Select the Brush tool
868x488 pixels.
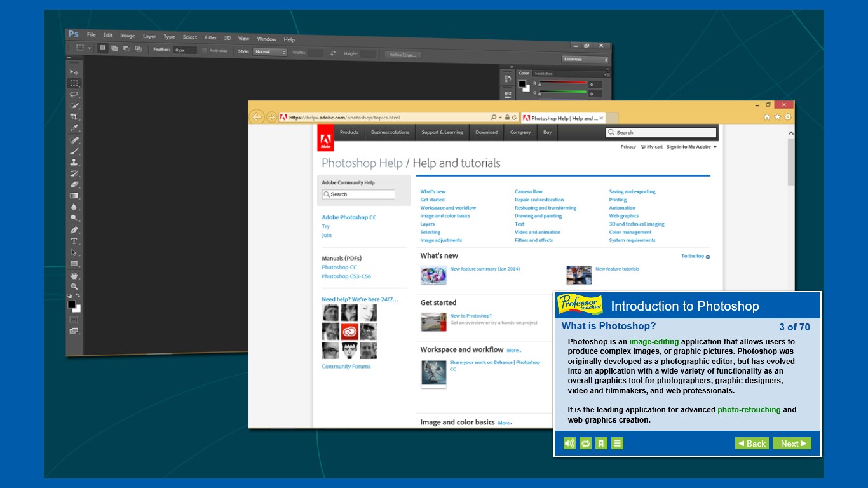coord(74,151)
